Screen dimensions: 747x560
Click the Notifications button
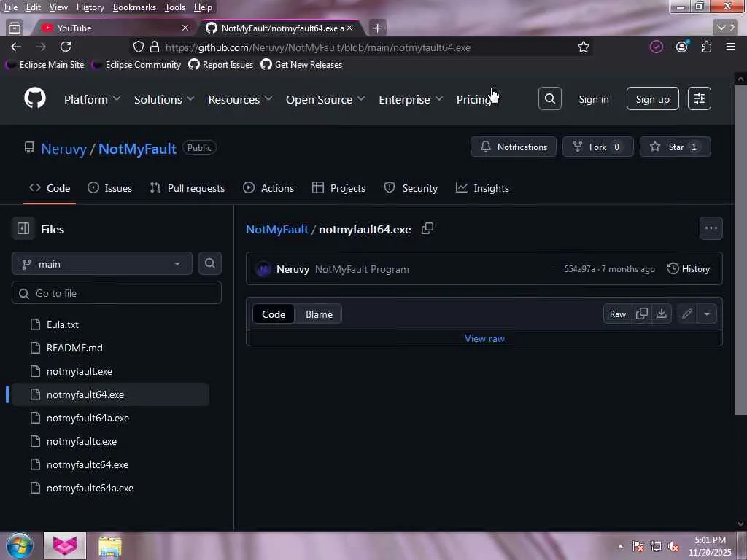pos(513,147)
